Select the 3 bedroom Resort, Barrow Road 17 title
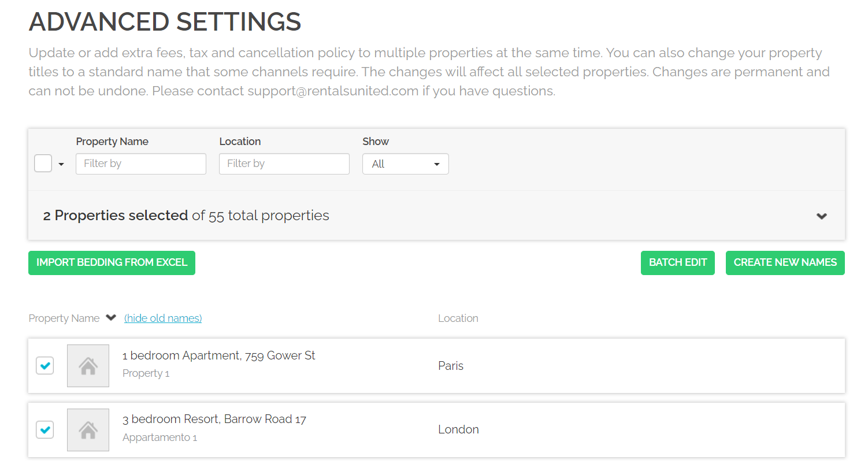The height and width of the screenshot is (471, 868). click(x=214, y=420)
